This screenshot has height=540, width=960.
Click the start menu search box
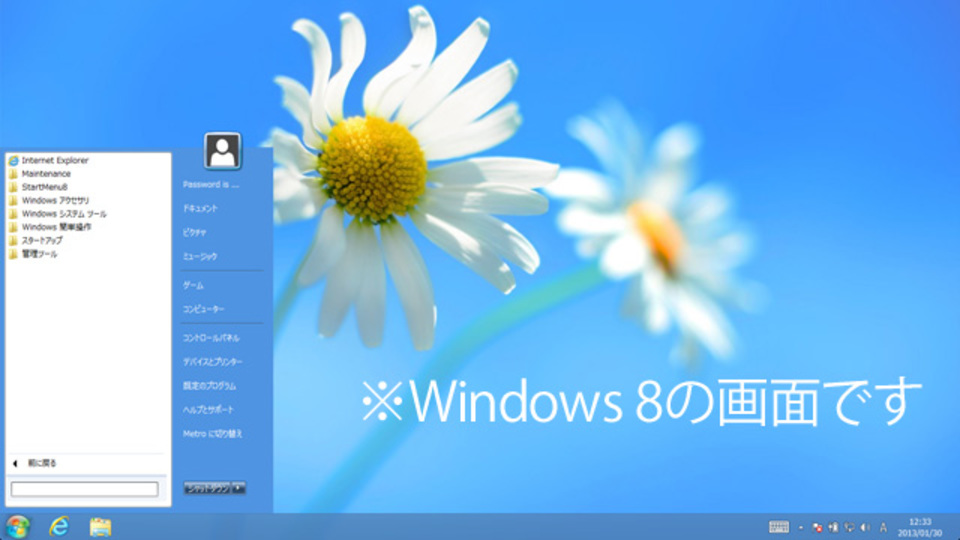(x=84, y=489)
